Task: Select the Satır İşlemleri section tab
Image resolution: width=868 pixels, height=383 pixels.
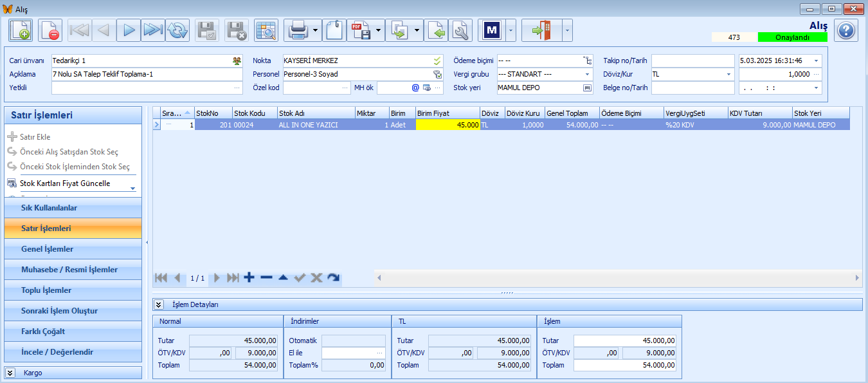Action: point(73,229)
